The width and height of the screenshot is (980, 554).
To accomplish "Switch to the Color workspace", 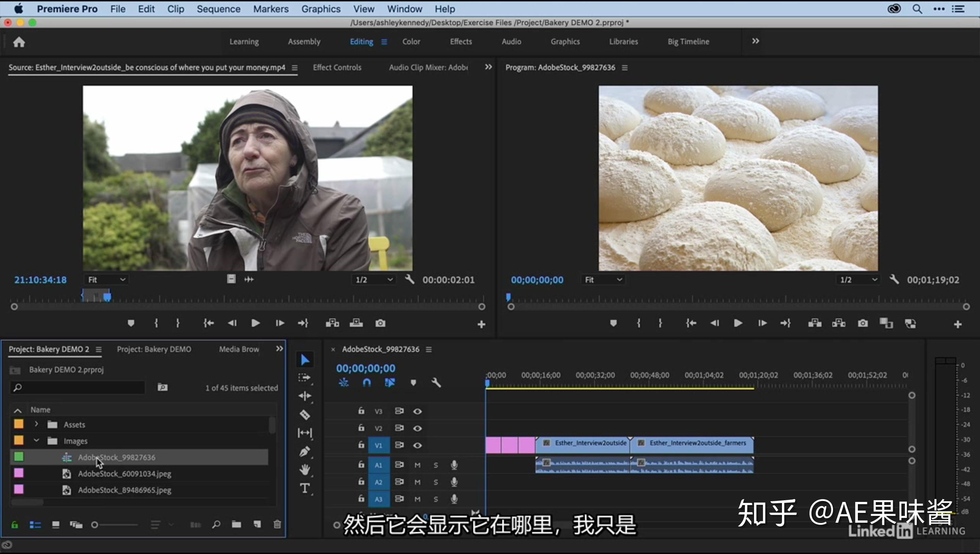I will (411, 42).
